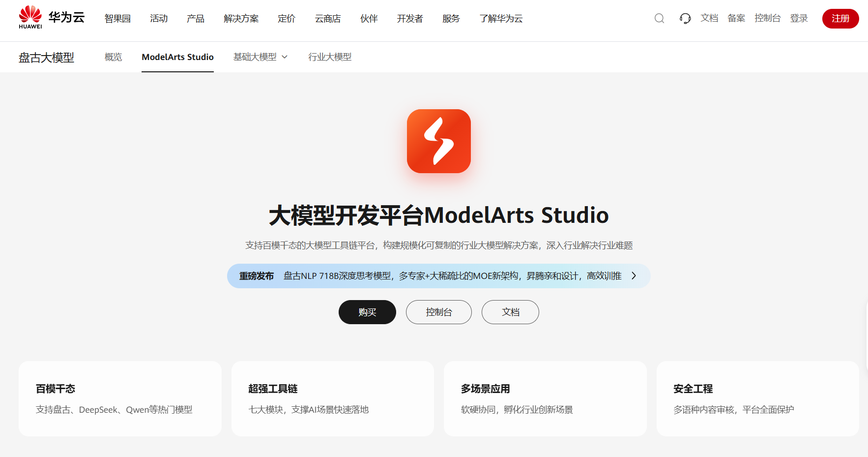This screenshot has width=868, height=457.
Task: Click the Huawei Cloud logo
Action: coord(52,18)
